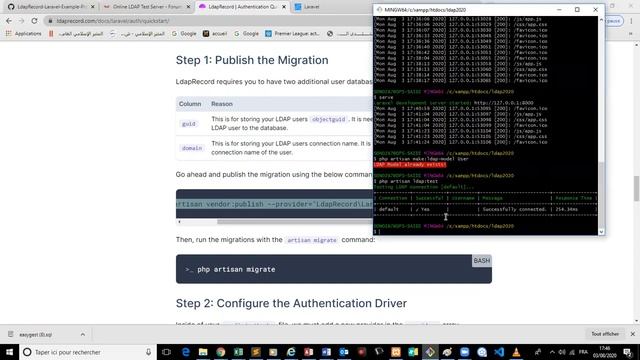Click 'Successfully connected.' in terminal table
Viewport: 640px width, 360px height.
point(514,209)
